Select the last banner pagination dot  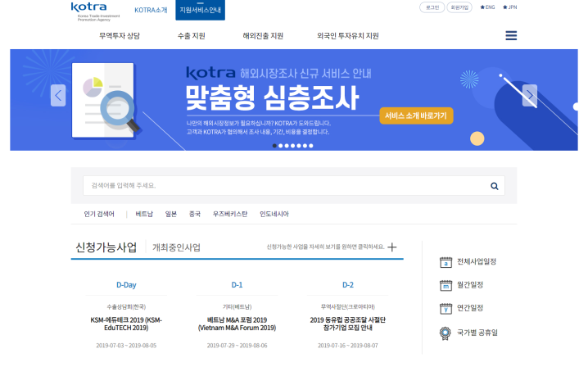tap(311, 146)
